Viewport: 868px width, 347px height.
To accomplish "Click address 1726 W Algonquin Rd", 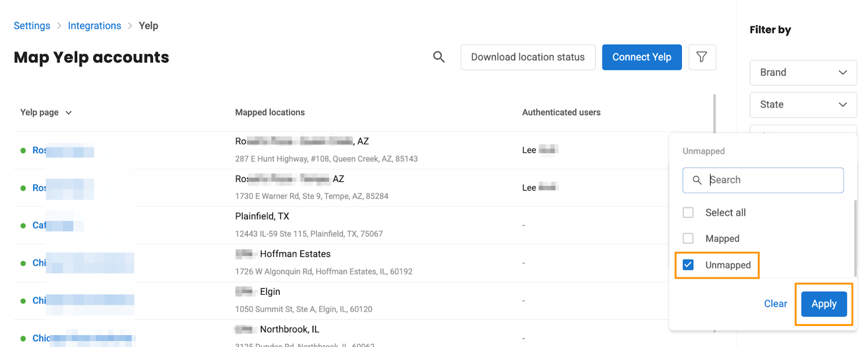I will tap(323, 272).
